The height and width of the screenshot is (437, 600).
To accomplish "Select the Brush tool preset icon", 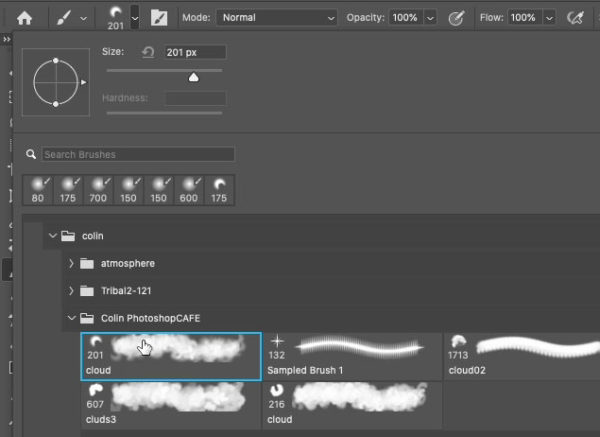I will tap(68, 17).
